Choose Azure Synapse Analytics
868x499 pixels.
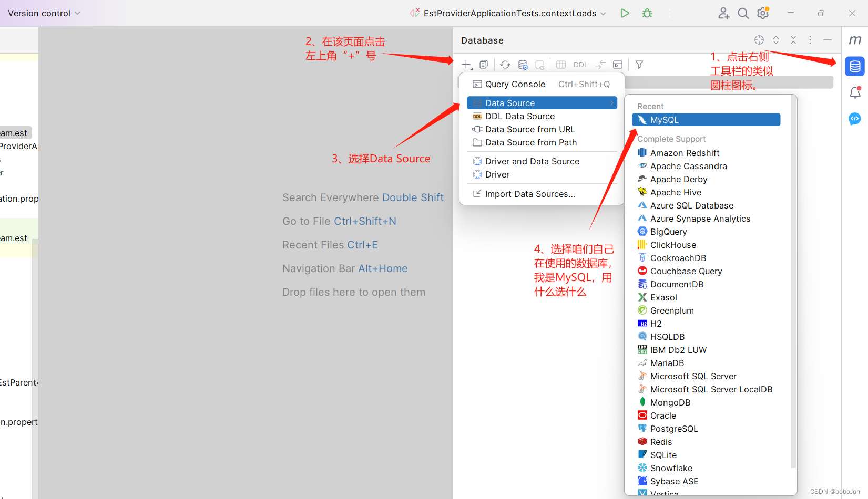tap(706, 219)
